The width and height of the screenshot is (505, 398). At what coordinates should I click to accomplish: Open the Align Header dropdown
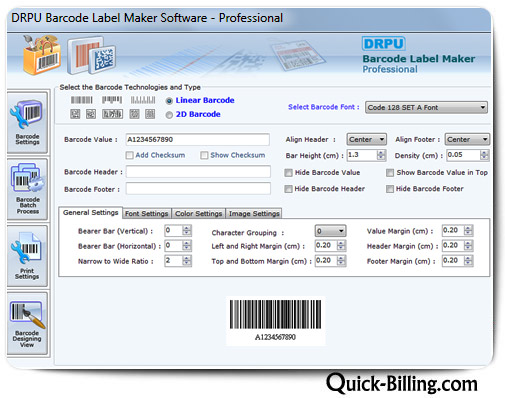(367, 139)
